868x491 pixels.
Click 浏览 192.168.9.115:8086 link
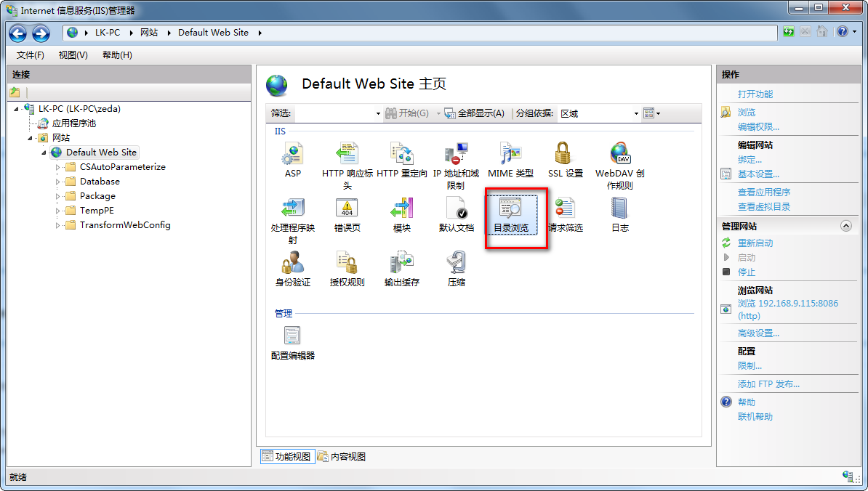788,309
